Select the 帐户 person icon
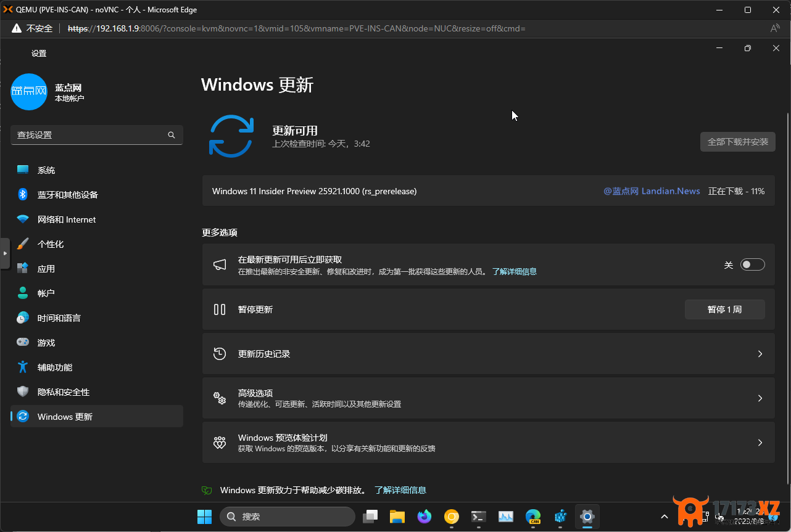The image size is (791, 532). pyautogui.click(x=23, y=293)
